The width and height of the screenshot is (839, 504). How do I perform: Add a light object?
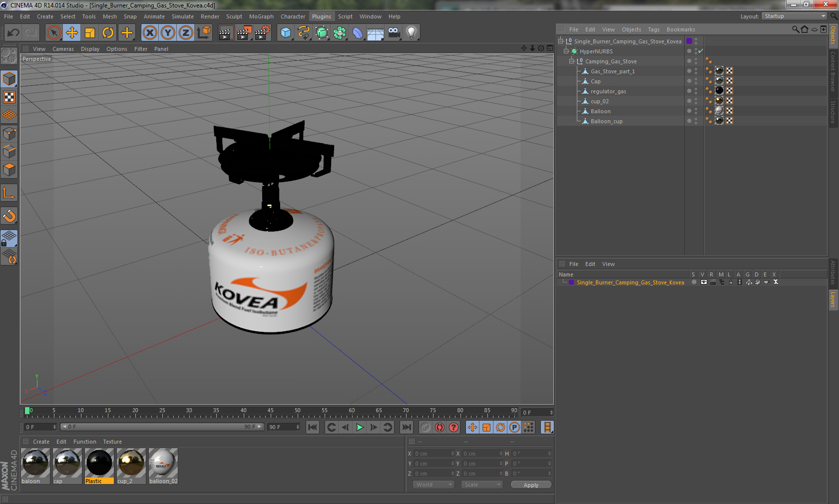(412, 33)
